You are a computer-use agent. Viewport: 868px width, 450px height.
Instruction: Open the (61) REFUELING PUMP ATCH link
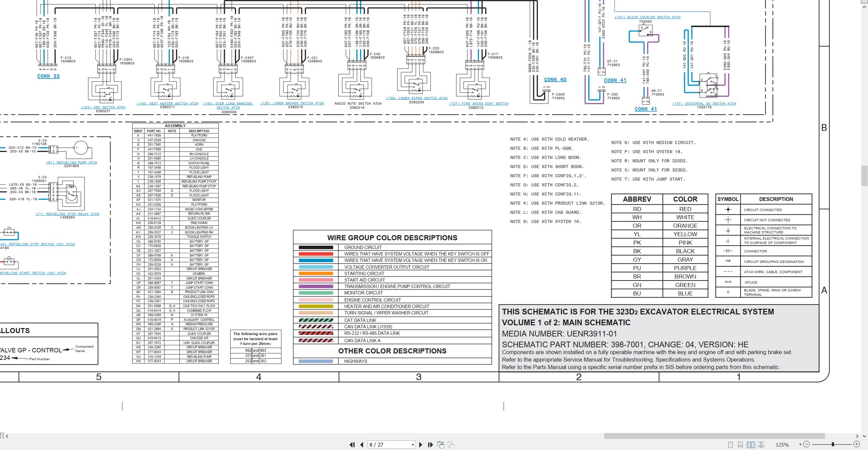[72, 163]
